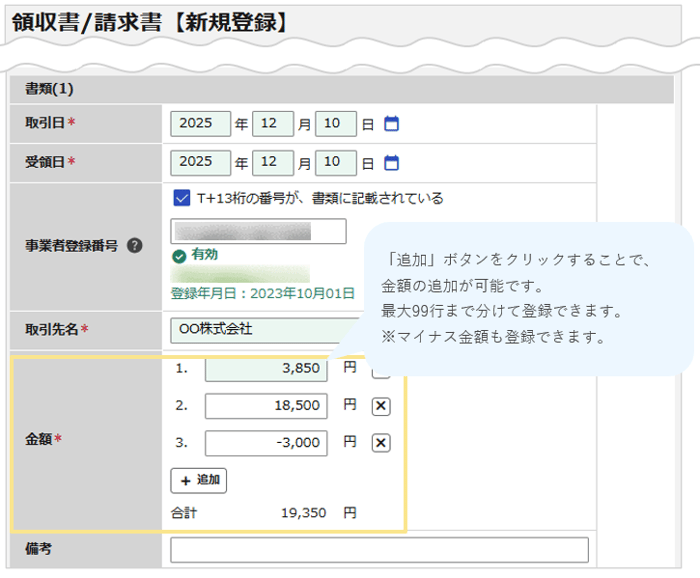Open the calendar picker for 受領日

[x=392, y=163]
